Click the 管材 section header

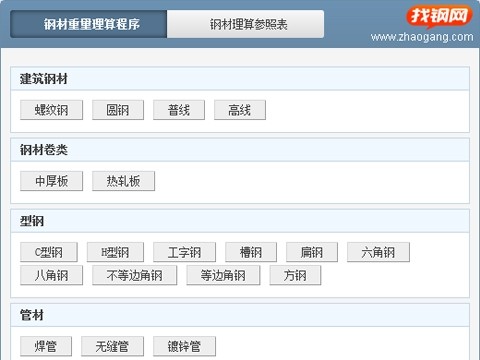(240, 315)
